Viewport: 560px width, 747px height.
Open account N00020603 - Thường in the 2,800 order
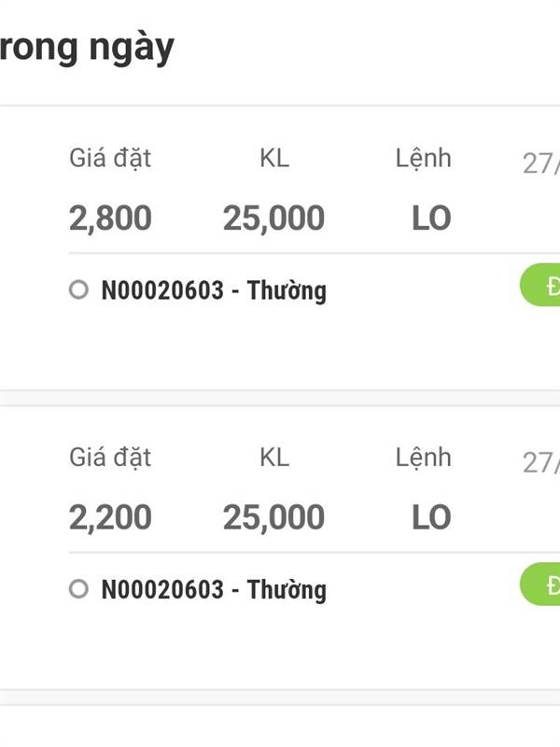[x=214, y=291]
